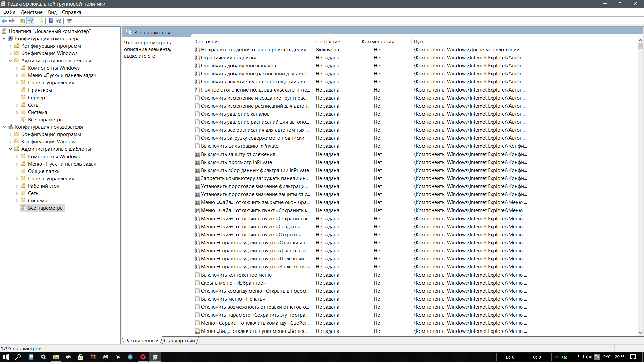The width and height of the screenshot is (644, 362).
Task: Sort by the Комментарий column header
Action: [378, 42]
